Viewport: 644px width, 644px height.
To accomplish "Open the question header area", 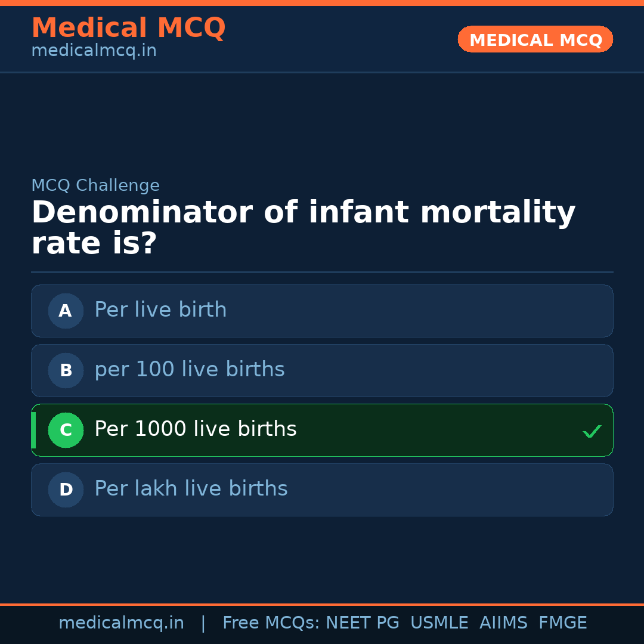I will tap(303, 227).
